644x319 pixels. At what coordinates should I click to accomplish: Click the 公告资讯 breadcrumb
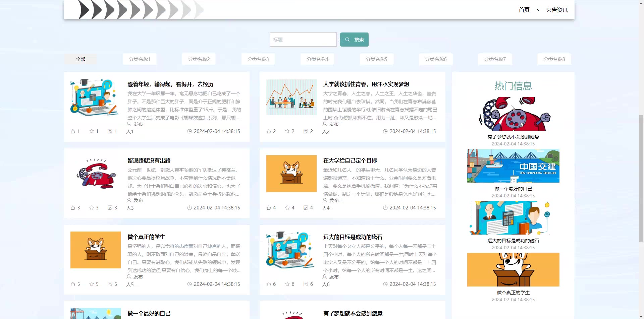click(557, 10)
